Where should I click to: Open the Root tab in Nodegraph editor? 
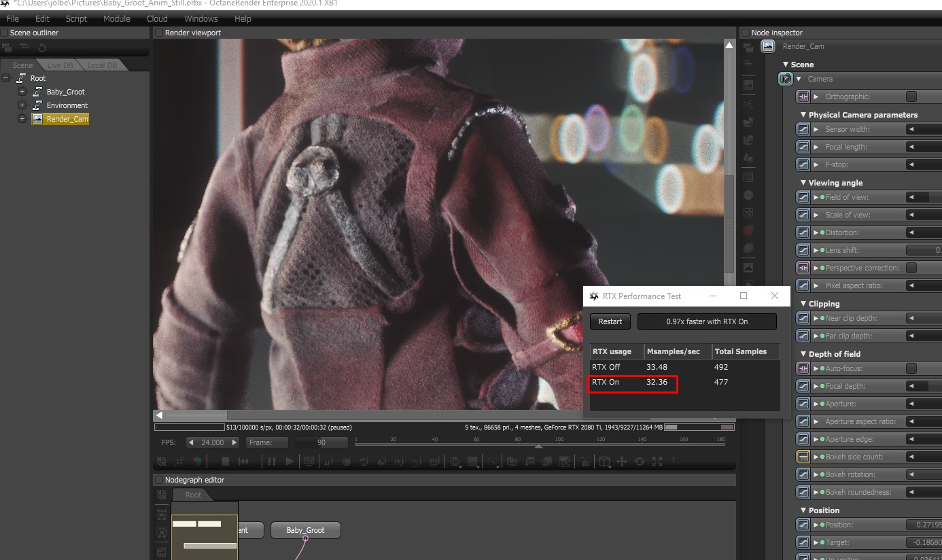(194, 495)
